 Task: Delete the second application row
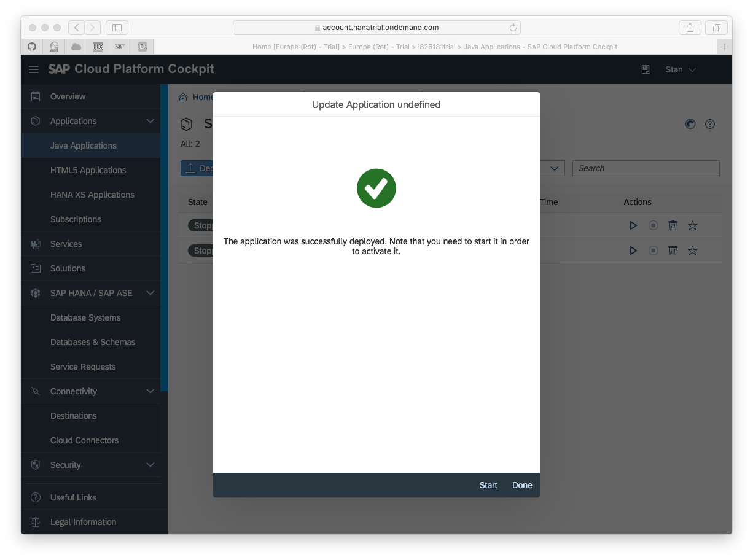[673, 251]
